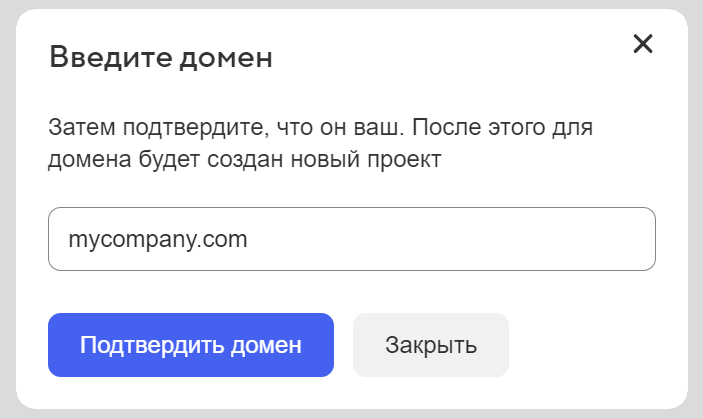Dismiss the dialog using Закрыть
Screen dimensions: 703x419
[431, 345]
